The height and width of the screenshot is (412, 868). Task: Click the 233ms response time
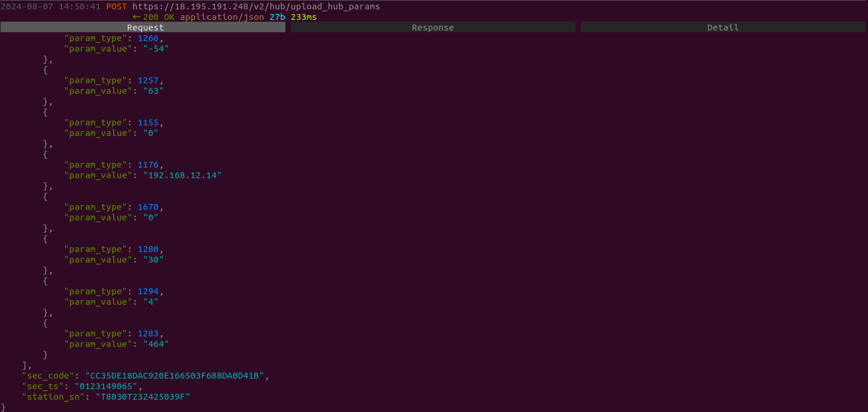304,17
